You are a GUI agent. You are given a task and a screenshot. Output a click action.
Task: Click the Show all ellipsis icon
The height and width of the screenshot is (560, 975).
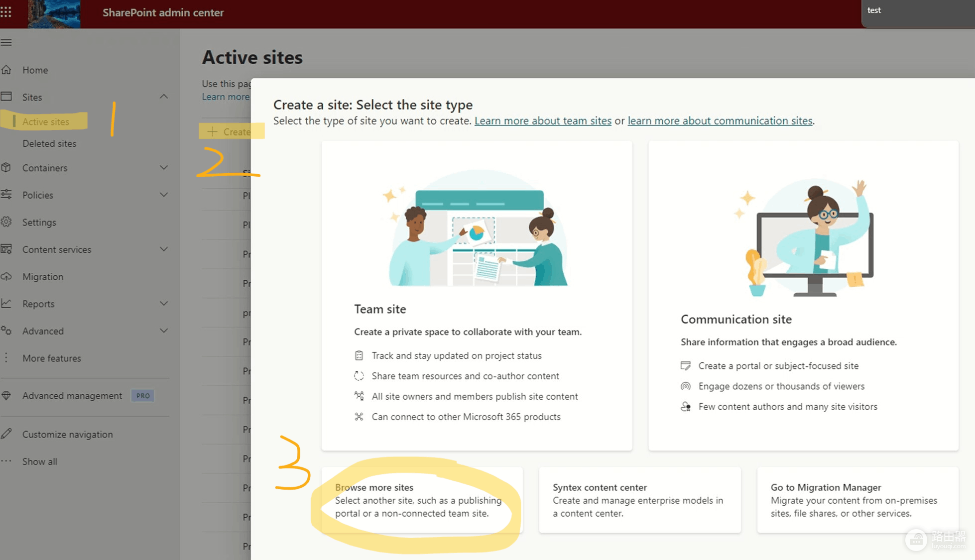coord(6,461)
